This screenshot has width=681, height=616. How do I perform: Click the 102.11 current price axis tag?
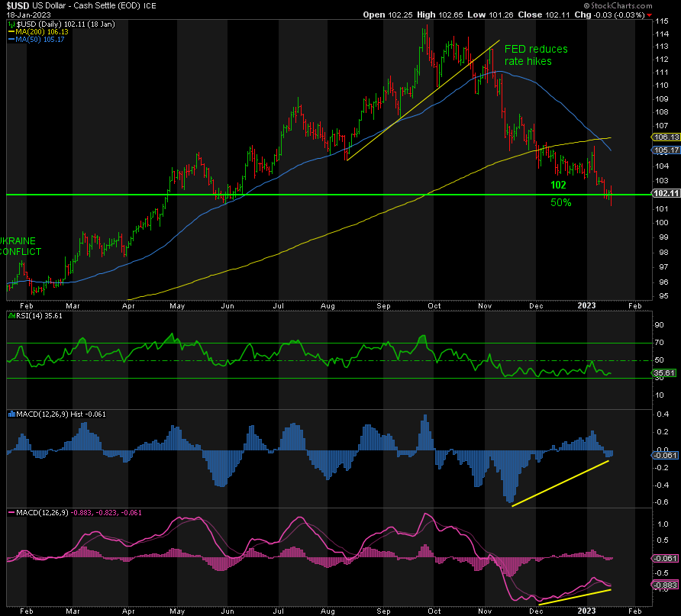click(x=665, y=195)
